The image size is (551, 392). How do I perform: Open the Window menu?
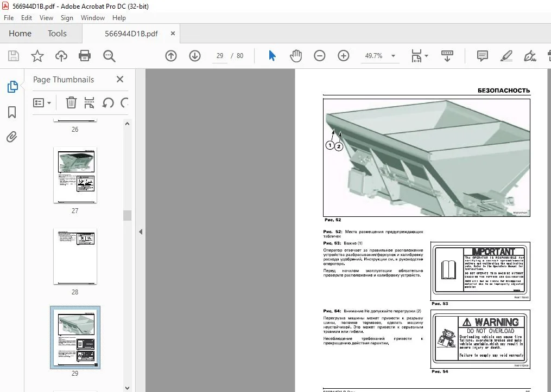[93, 18]
